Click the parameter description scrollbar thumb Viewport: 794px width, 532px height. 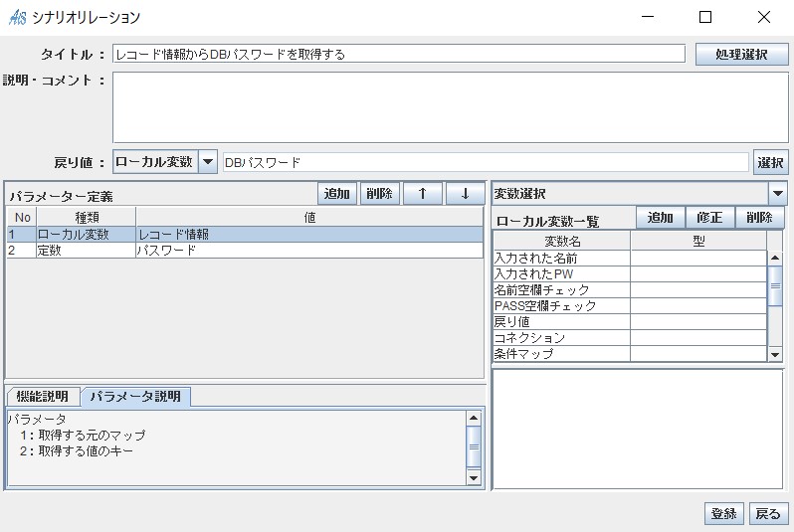tap(474, 446)
